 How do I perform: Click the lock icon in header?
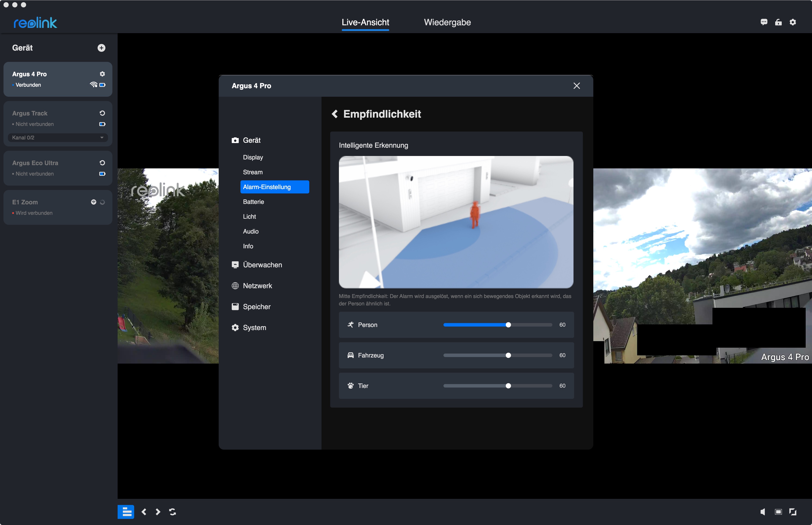(778, 22)
